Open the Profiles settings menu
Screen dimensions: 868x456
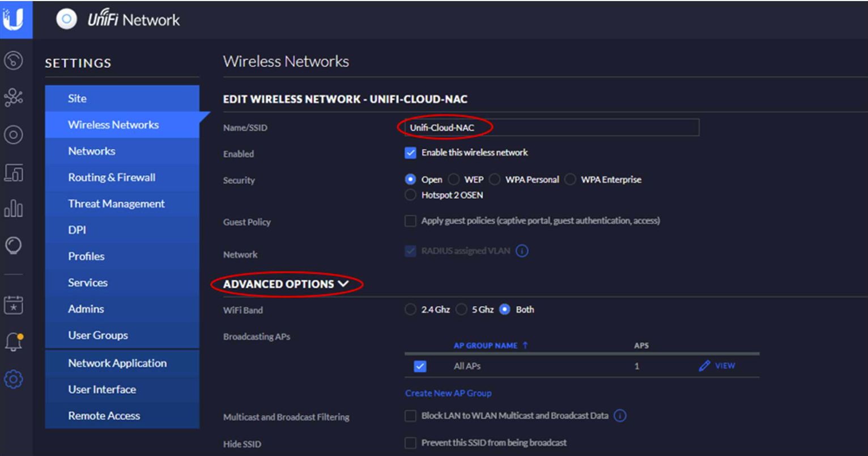coord(122,256)
